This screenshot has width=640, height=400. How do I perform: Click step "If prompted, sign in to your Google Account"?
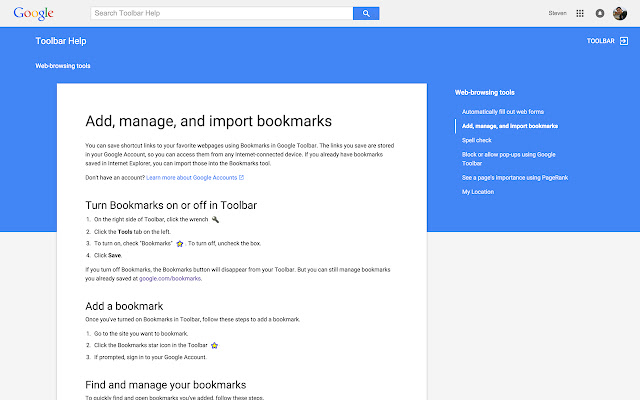pyautogui.click(x=150, y=357)
